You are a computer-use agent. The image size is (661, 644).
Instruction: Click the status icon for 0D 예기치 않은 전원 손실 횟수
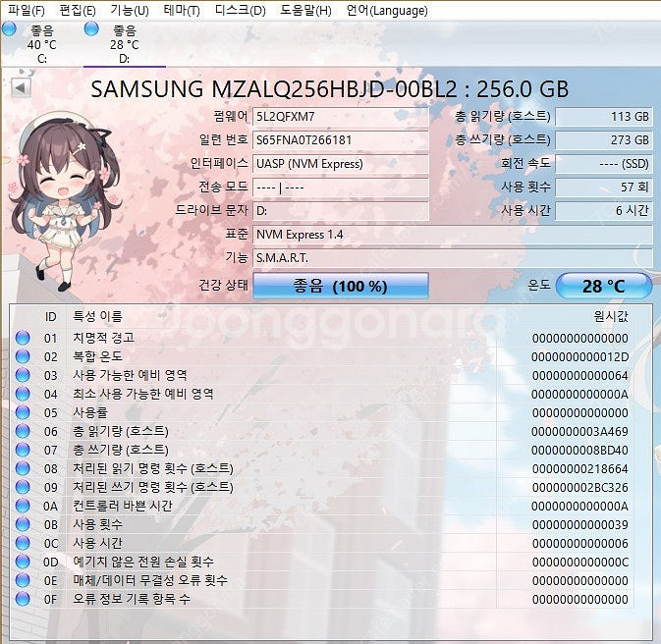(23, 562)
